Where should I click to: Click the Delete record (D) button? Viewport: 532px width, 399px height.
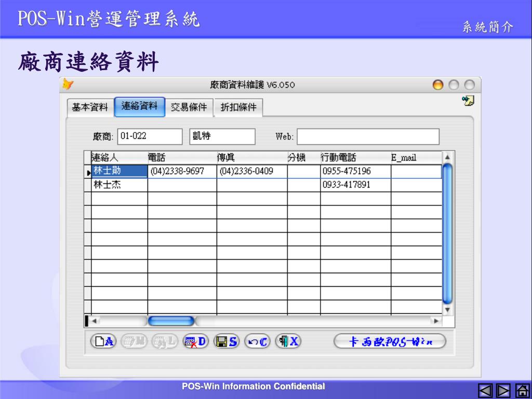pos(196,341)
